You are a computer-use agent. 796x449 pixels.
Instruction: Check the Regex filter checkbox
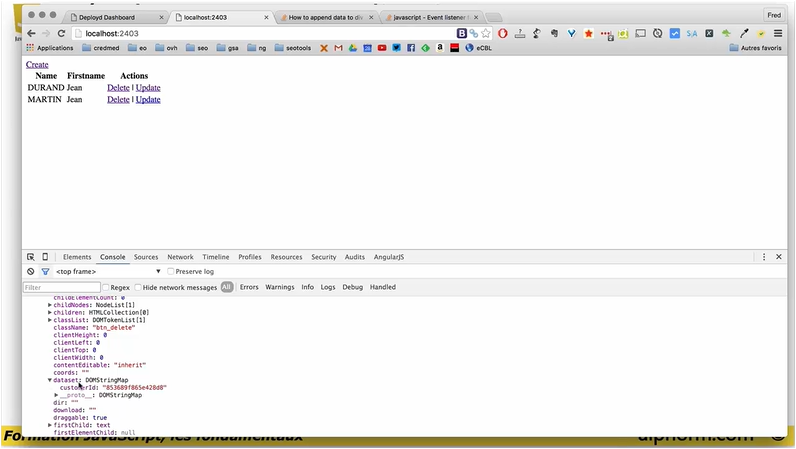(105, 287)
